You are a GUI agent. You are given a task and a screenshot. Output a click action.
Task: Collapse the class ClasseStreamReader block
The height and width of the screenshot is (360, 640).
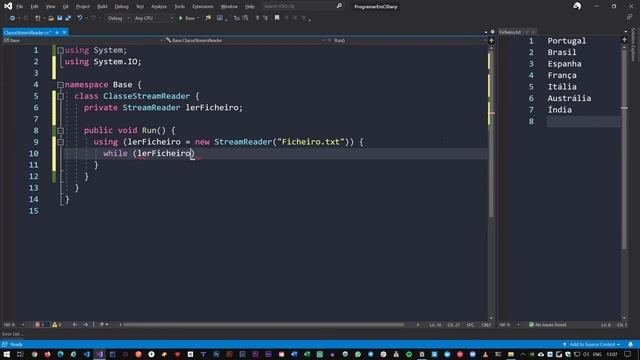coord(60,96)
